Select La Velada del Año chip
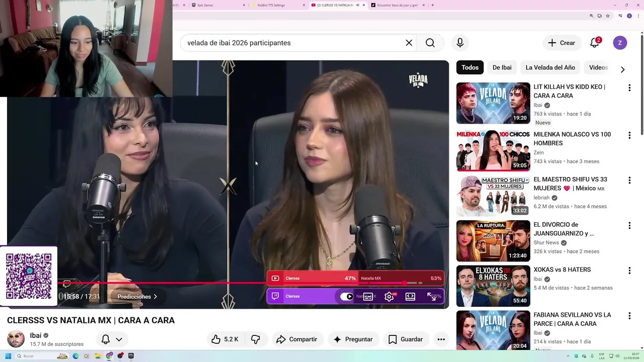 [550, 67]
